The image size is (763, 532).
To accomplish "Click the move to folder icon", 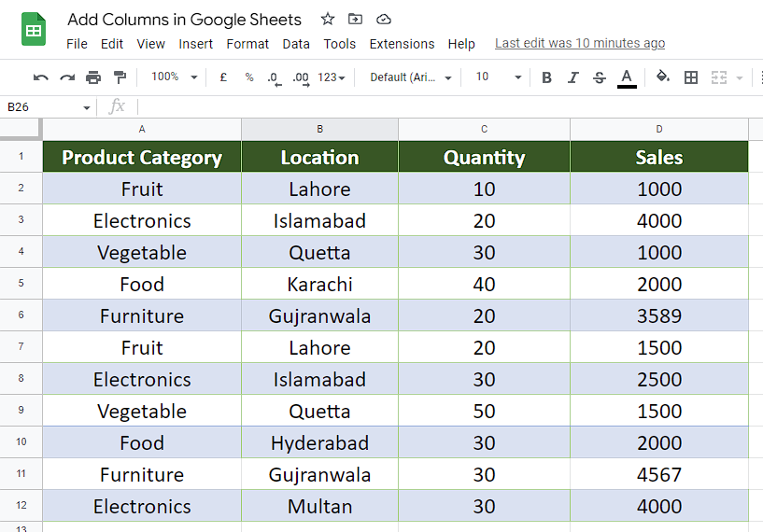I will (x=355, y=19).
